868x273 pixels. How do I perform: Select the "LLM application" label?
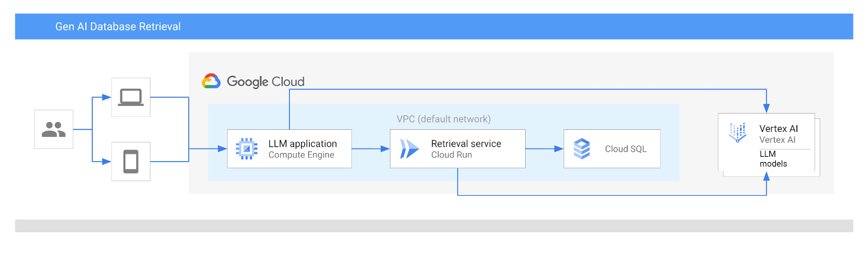[x=302, y=144]
